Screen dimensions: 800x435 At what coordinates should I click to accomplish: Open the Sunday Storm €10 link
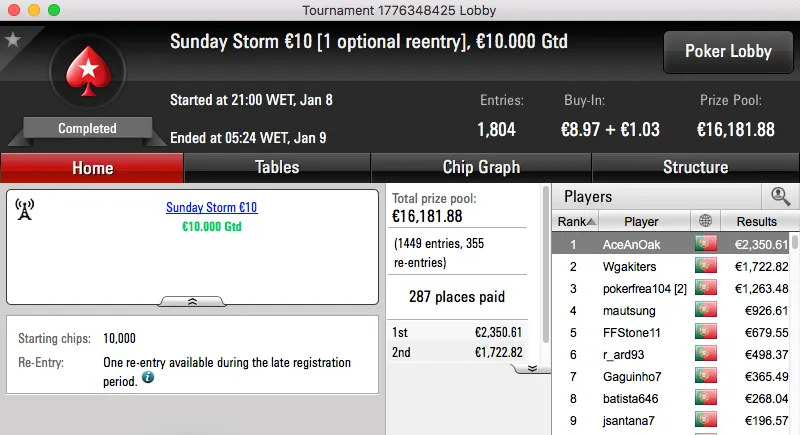[x=211, y=208]
